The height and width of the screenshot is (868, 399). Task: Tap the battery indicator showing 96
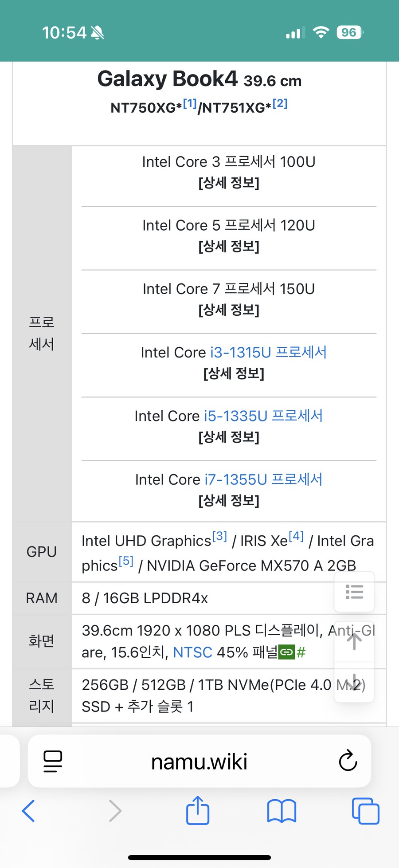tap(350, 32)
